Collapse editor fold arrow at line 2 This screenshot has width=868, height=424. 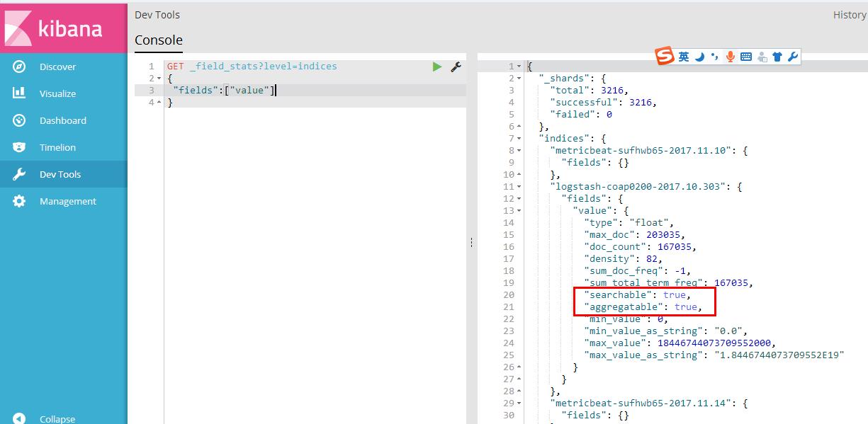tap(159, 79)
